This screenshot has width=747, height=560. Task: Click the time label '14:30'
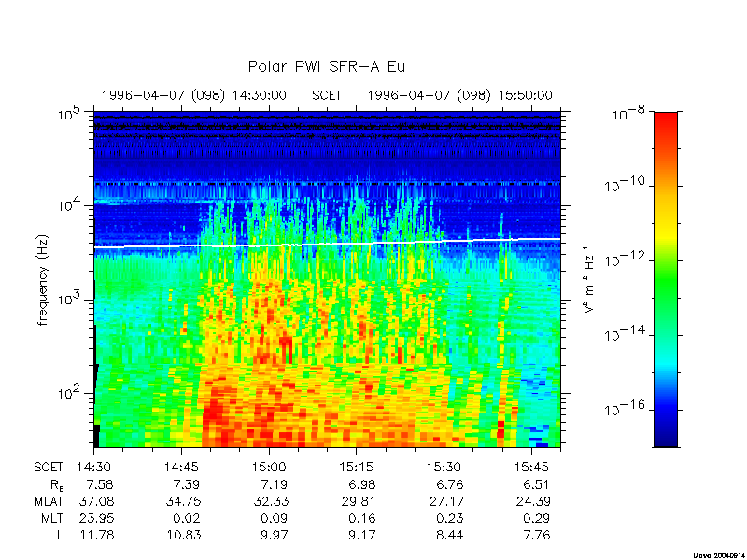click(x=94, y=468)
